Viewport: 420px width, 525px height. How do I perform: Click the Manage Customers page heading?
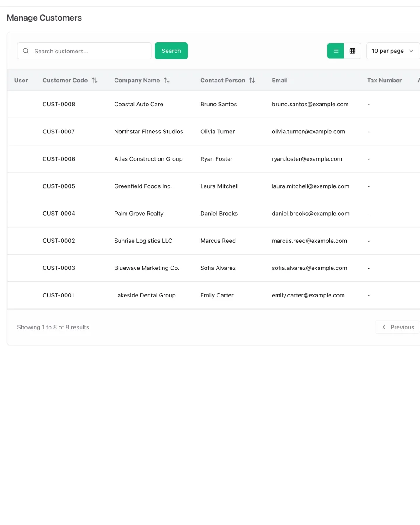(x=44, y=18)
